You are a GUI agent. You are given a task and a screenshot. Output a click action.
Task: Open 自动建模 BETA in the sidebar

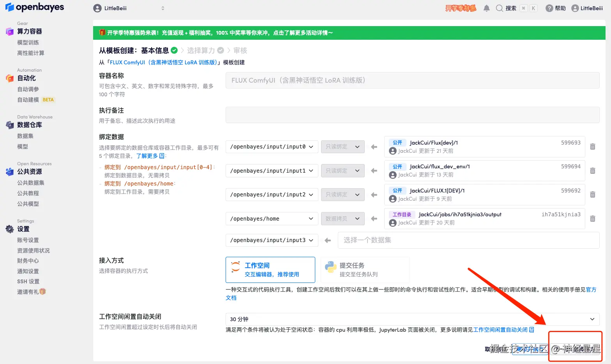pos(35,100)
